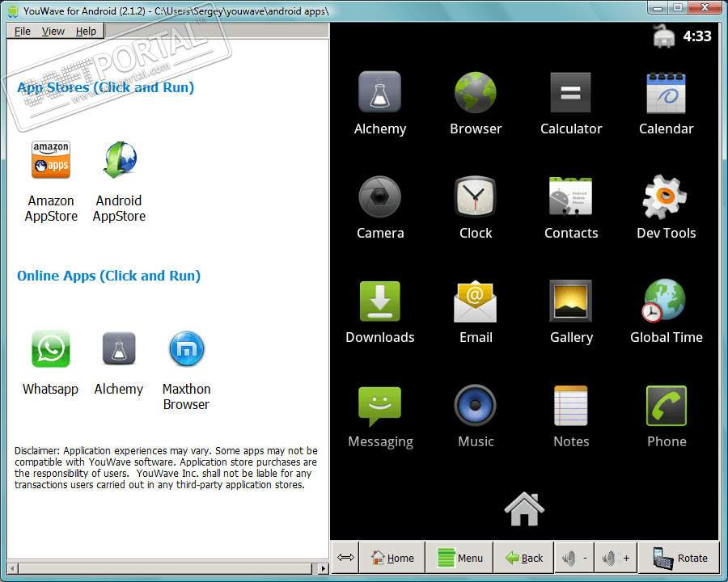
Task: Click the resize arrows toolbar button
Action: (x=345, y=558)
